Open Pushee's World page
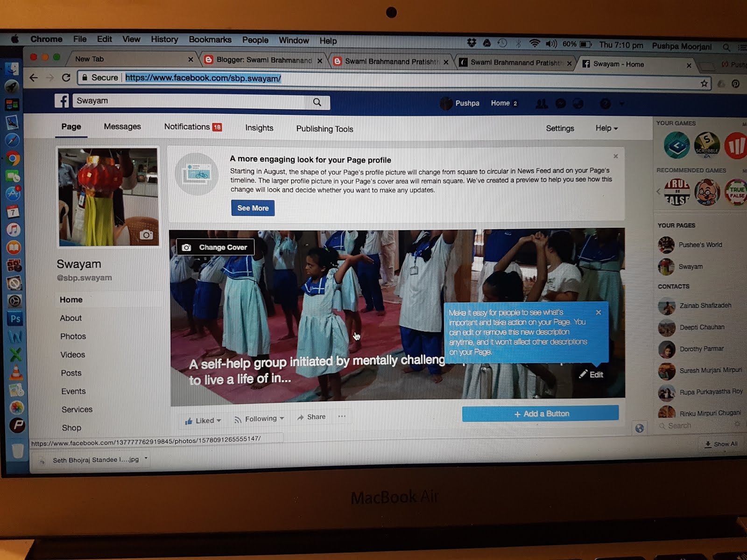This screenshot has height=560, width=747. pos(690,245)
